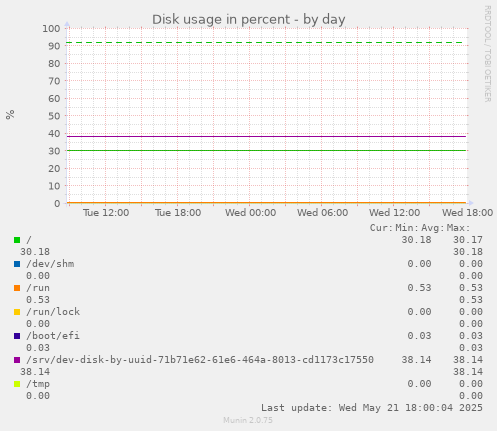
Task: Select the /dev/shm legend label
Action: [x=50, y=264]
